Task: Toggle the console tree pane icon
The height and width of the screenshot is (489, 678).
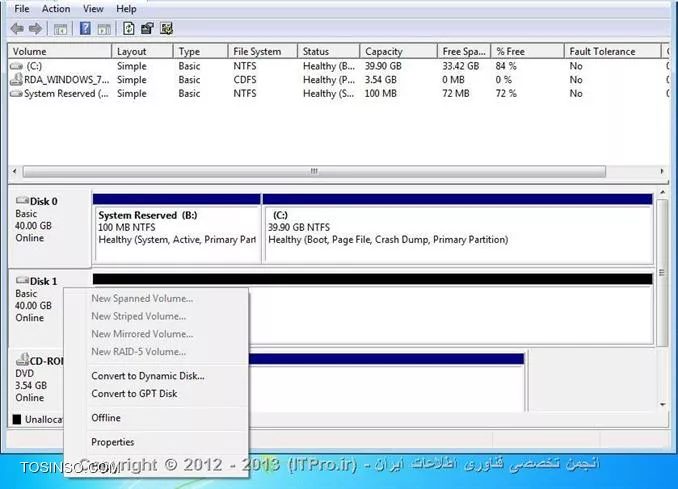Action: pyautogui.click(x=60, y=29)
